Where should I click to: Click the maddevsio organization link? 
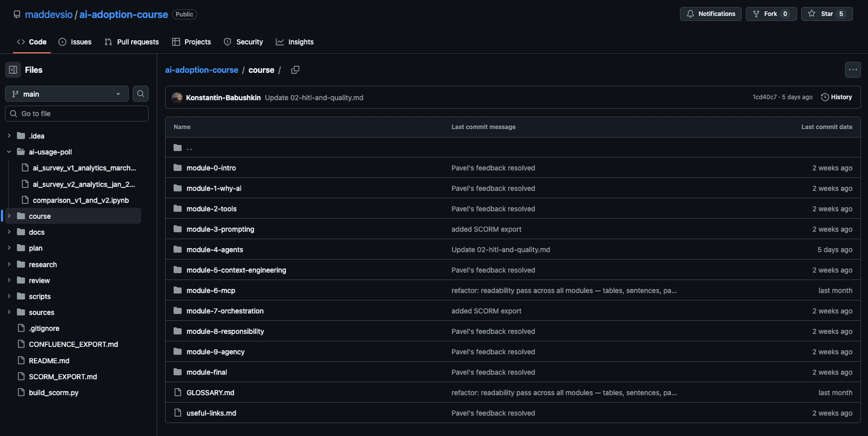point(49,14)
